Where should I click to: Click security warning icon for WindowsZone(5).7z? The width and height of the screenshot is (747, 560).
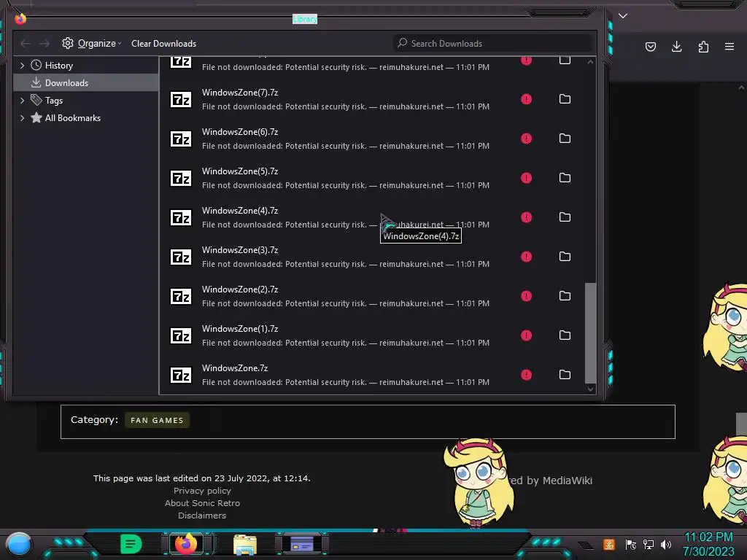point(526,178)
